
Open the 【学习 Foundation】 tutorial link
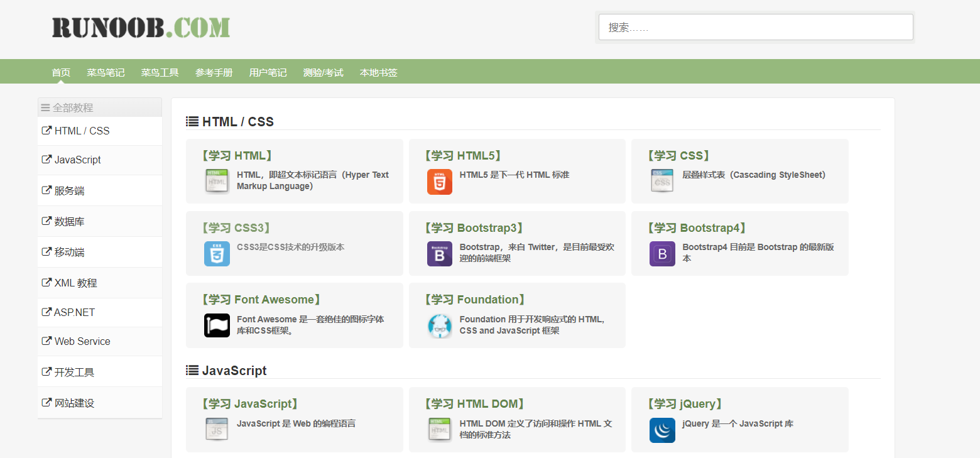(474, 300)
